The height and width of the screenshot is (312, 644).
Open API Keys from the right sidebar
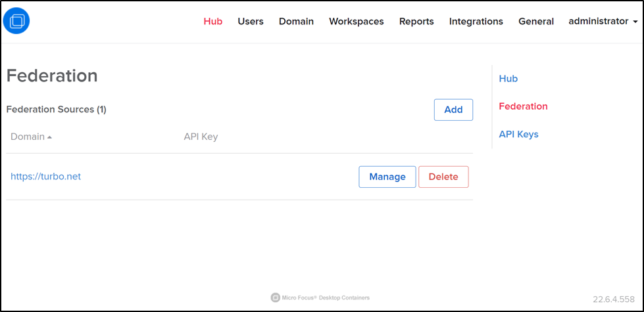click(518, 134)
